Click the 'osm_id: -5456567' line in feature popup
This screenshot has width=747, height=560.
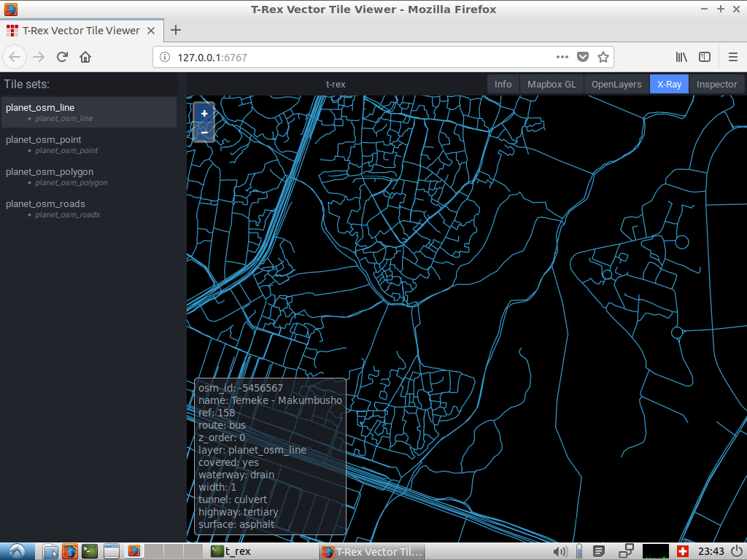(x=241, y=388)
